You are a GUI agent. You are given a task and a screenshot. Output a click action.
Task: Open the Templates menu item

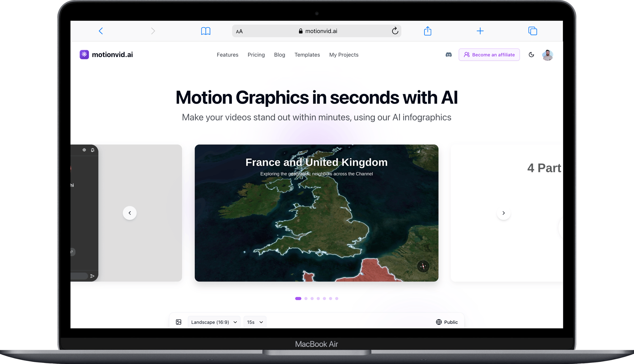[x=307, y=55]
